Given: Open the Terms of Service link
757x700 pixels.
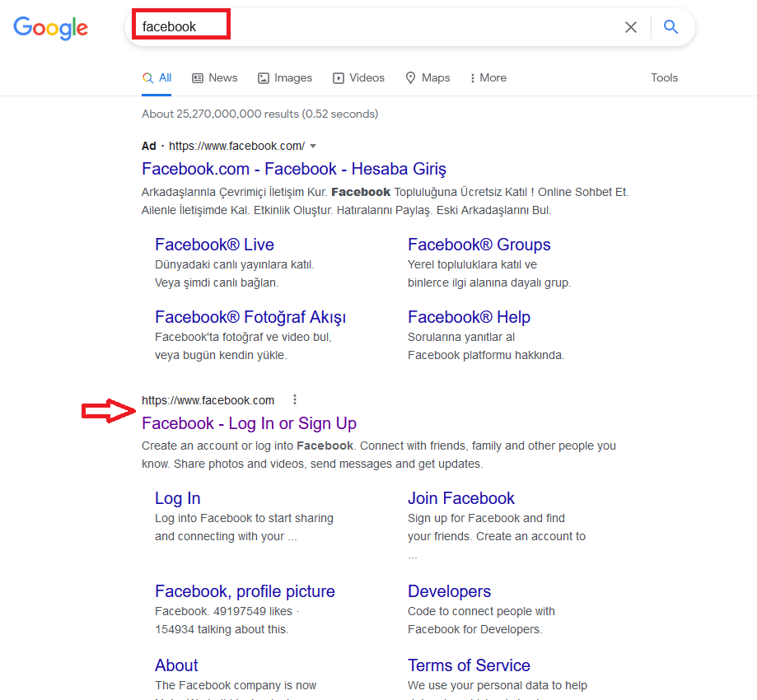Looking at the screenshot, I should (469, 665).
